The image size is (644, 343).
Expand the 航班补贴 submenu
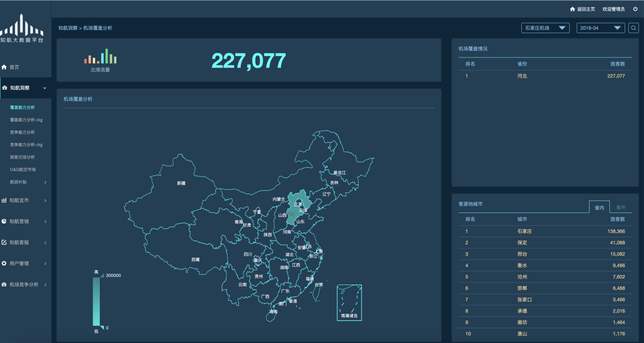coord(45,182)
